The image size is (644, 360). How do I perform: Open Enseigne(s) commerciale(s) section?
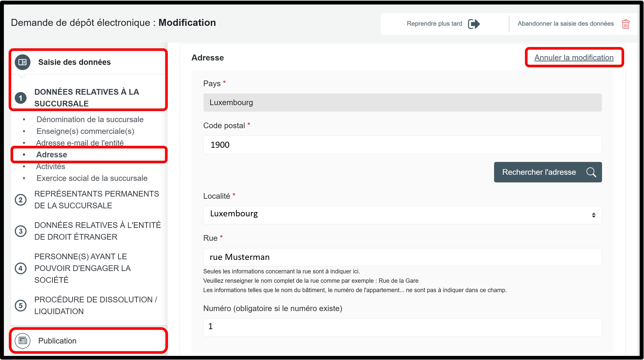pyautogui.click(x=85, y=131)
